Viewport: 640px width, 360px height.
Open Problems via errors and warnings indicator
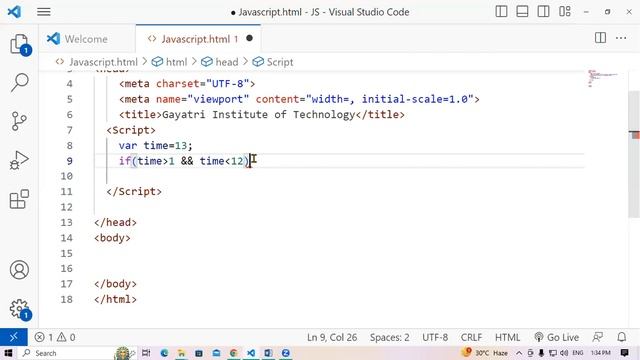pyautogui.click(x=55, y=337)
